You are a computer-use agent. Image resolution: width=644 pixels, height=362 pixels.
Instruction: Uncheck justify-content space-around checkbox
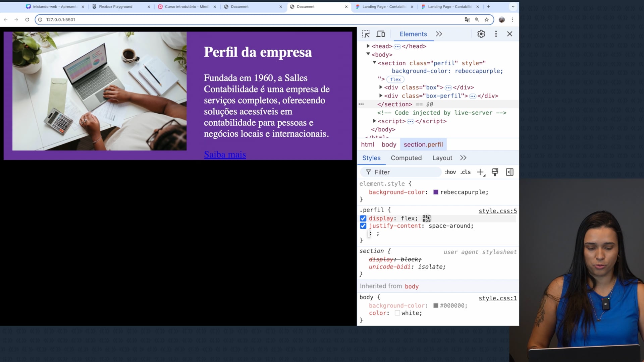[x=363, y=226]
